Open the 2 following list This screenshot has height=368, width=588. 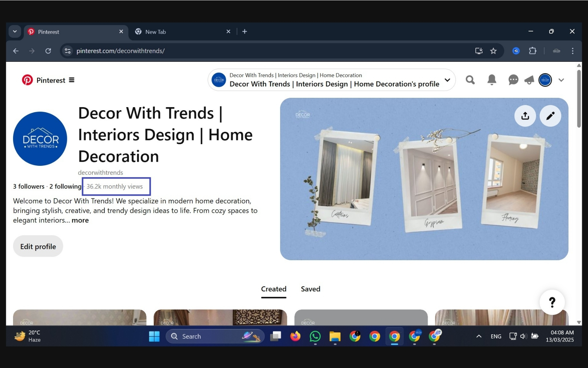pyautogui.click(x=66, y=186)
